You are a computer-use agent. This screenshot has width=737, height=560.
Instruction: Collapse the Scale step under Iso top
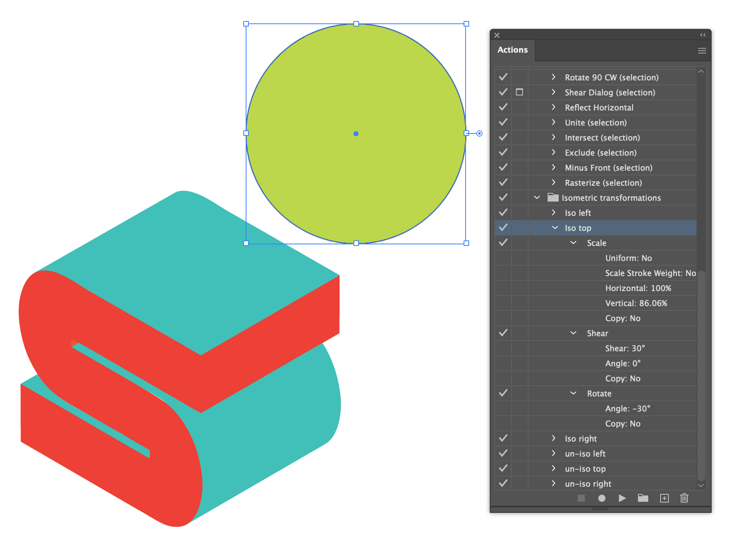click(573, 242)
